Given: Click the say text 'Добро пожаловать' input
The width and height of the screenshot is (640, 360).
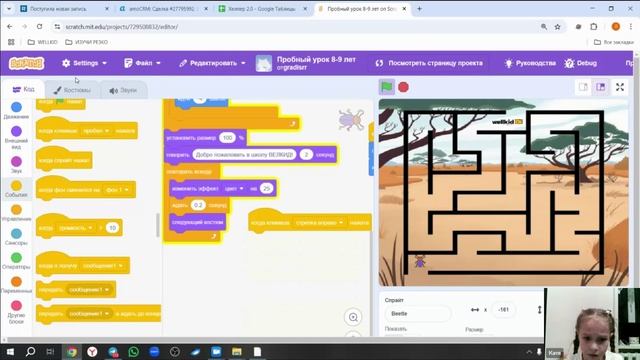Looking at the screenshot, I should point(244,155).
